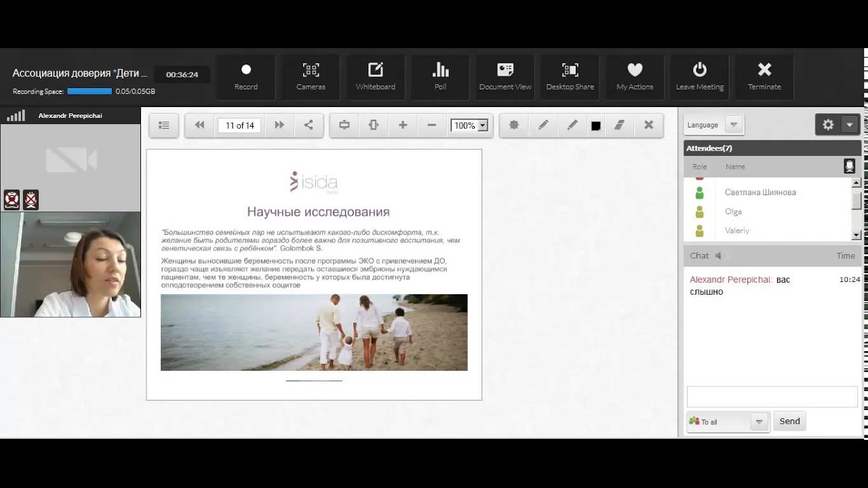Viewport: 868px width, 488px height.
Task: Click the Name column header
Action: 735,167
